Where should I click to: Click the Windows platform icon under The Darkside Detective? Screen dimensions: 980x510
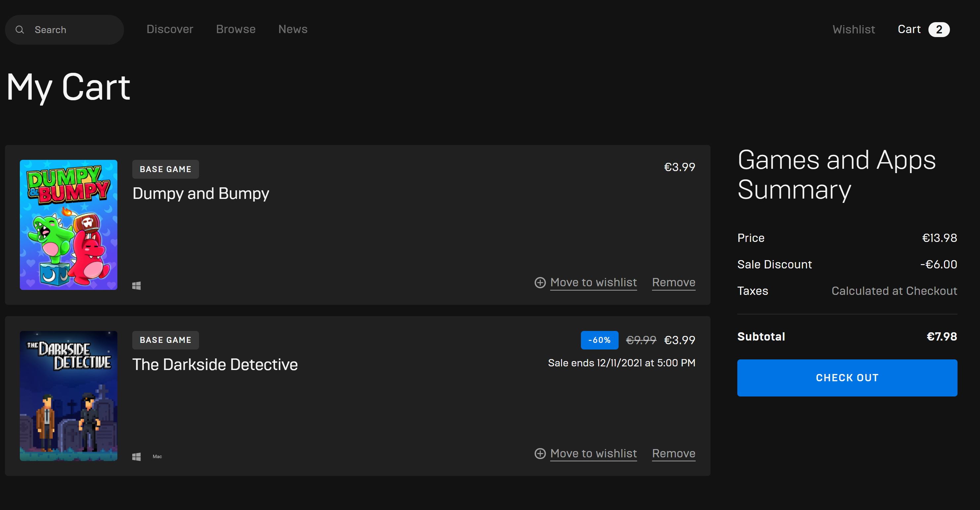[x=137, y=457]
